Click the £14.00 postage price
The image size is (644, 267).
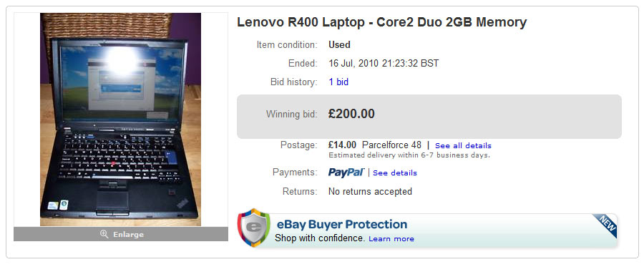pos(342,145)
